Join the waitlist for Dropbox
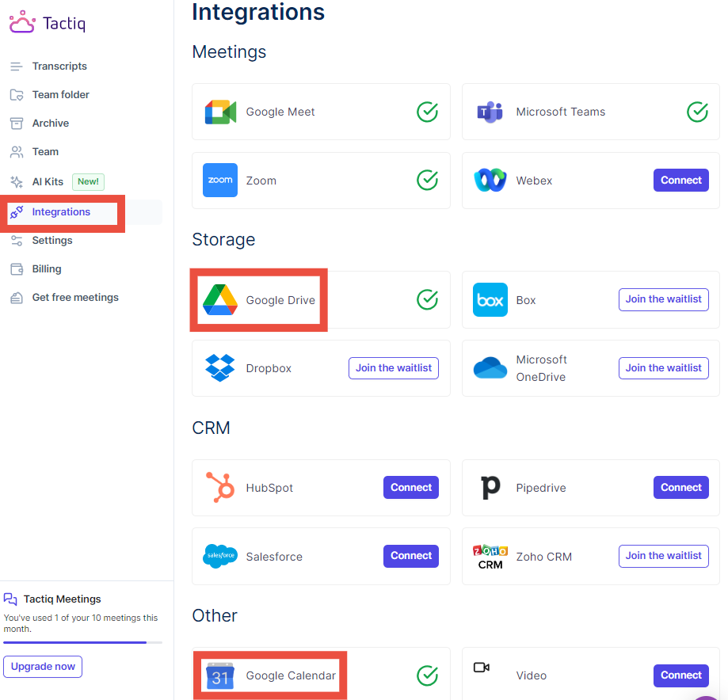 (x=394, y=368)
